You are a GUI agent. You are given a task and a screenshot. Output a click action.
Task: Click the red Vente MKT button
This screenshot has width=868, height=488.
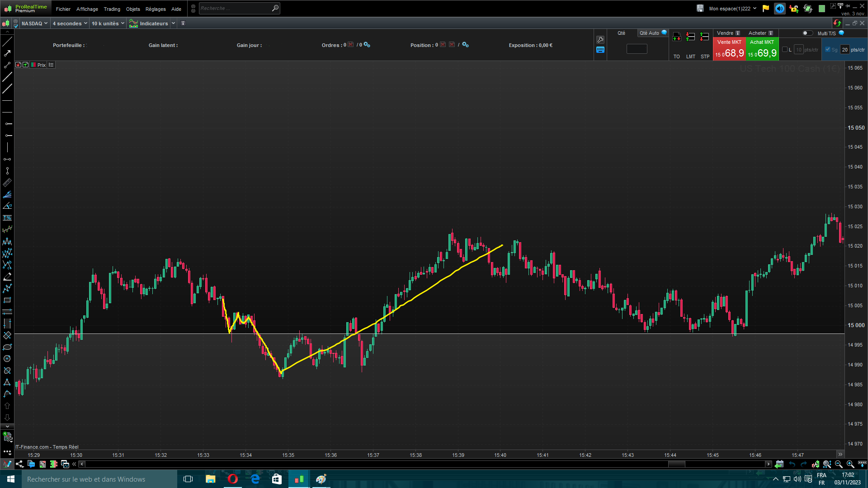729,49
